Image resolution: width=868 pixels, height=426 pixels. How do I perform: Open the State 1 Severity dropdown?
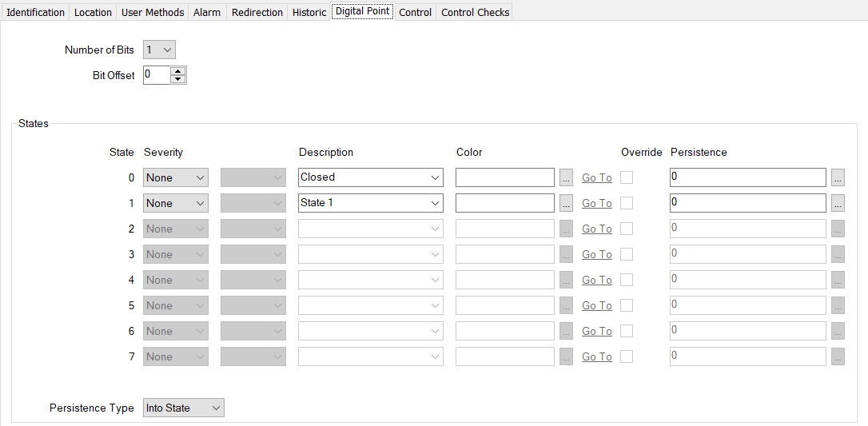[176, 203]
